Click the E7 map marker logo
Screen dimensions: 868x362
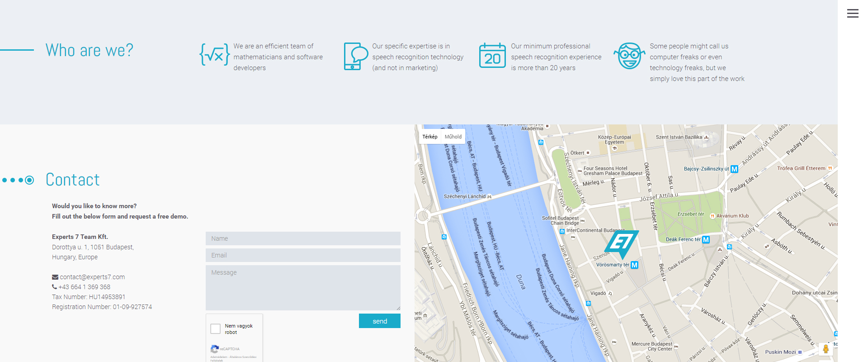(x=621, y=243)
